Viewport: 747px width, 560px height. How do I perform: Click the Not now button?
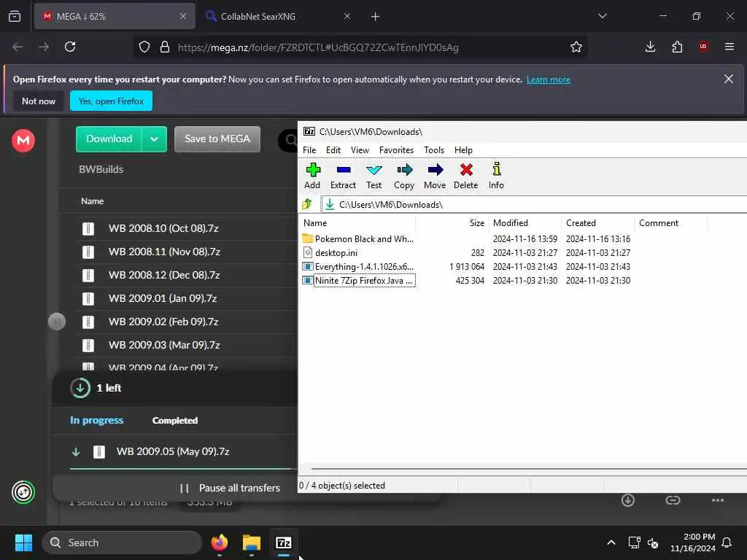tap(39, 101)
